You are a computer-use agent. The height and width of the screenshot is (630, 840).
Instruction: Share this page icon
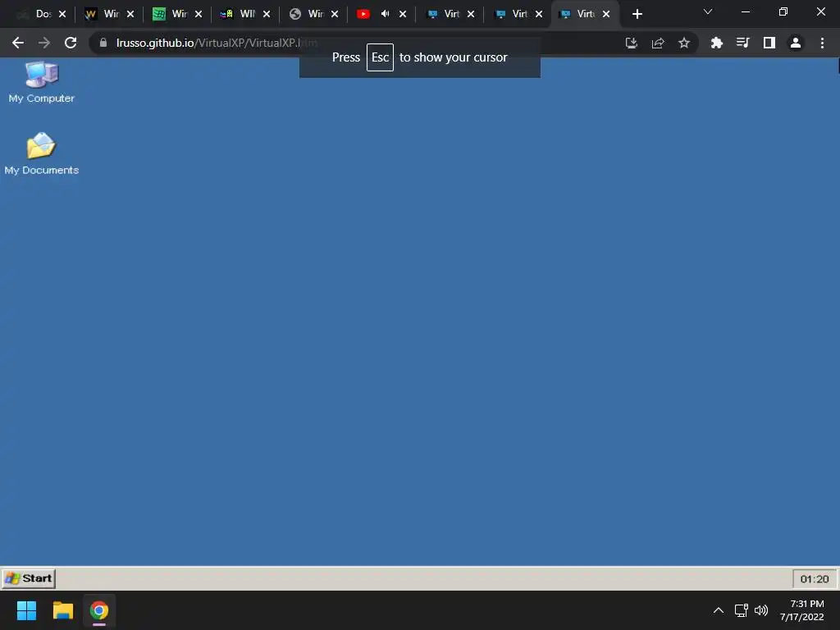(x=658, y=43)
